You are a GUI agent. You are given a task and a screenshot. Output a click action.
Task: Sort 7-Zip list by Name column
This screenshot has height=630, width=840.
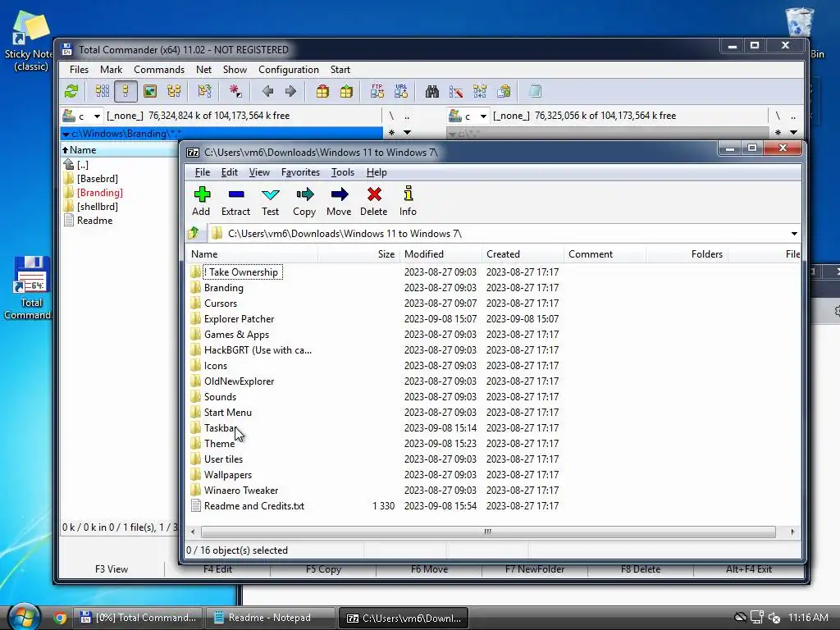[252, 254]
